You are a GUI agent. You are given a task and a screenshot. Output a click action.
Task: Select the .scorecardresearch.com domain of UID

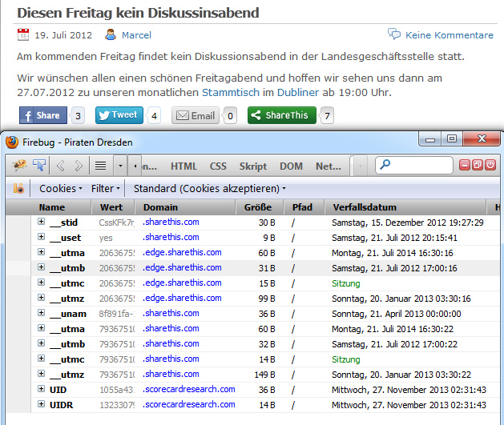click(x=188, y=389)
